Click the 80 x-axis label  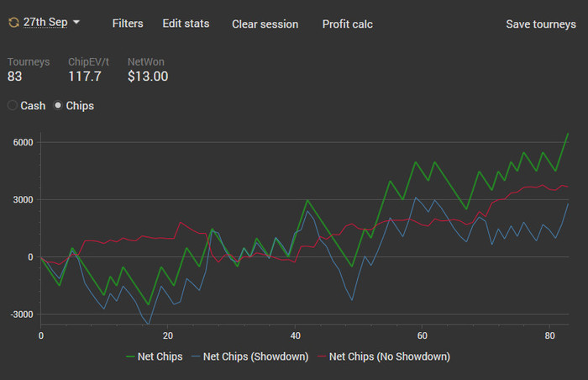(549, 335)
